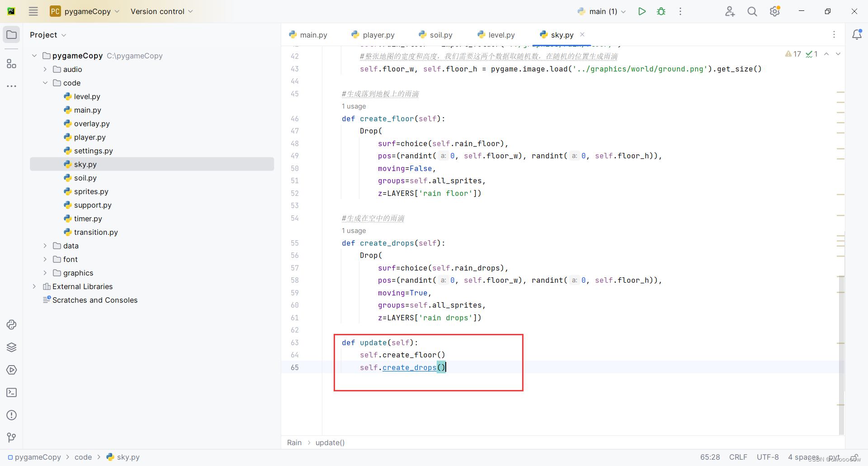This screenshot has width=868, height=466.
Task: Show usages of create_floor method
Action: [x=354, y=106]
